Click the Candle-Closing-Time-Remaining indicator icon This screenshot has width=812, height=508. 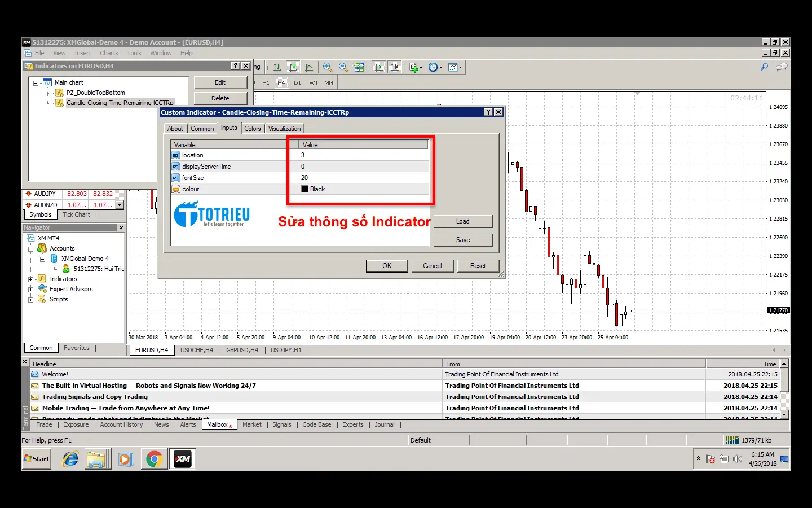pyautogui.click(x=59, y=103)
